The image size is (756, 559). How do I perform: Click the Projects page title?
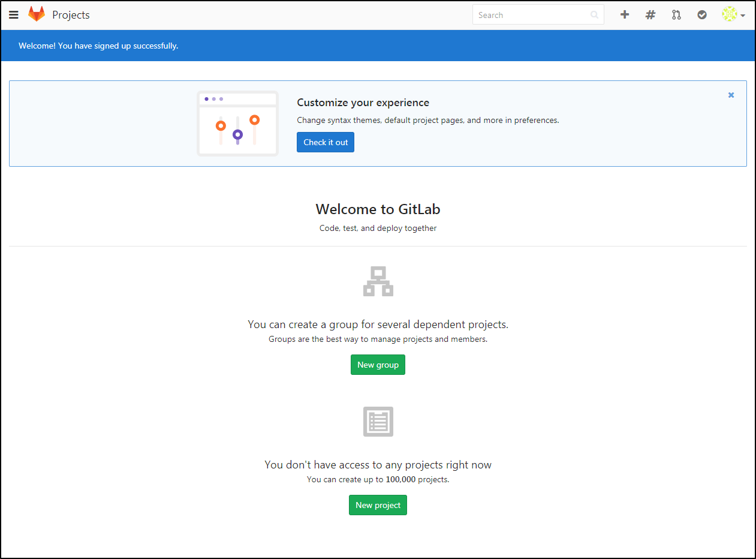(71, 15)
